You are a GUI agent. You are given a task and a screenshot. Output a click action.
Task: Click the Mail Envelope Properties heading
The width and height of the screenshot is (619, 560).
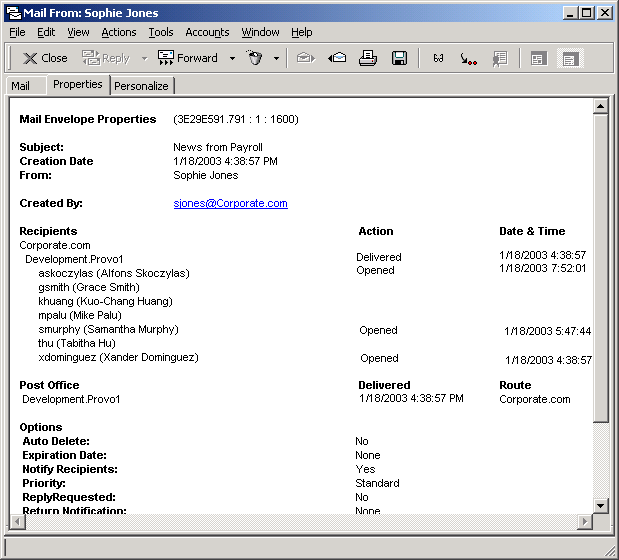click(x=88, y=119)
